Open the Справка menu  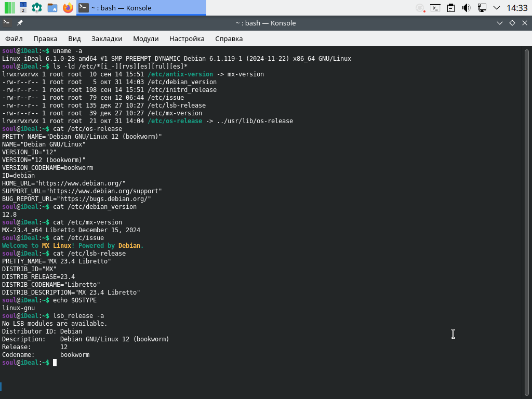229,38
